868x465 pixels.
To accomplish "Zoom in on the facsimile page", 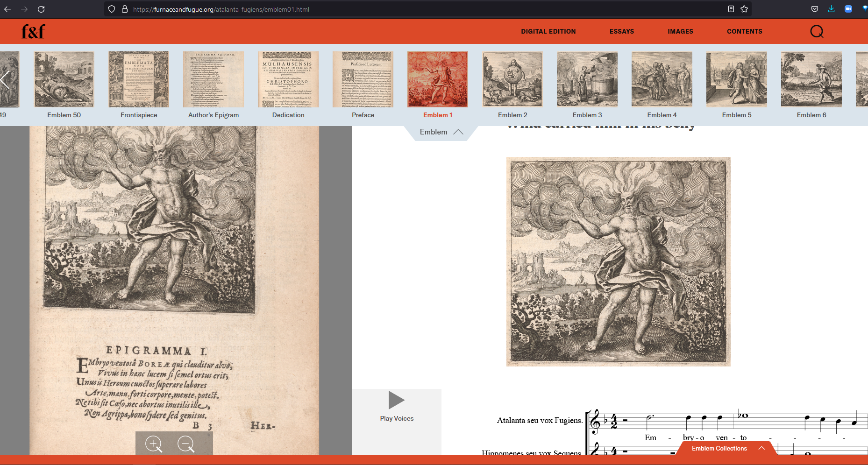I will 154,444.
